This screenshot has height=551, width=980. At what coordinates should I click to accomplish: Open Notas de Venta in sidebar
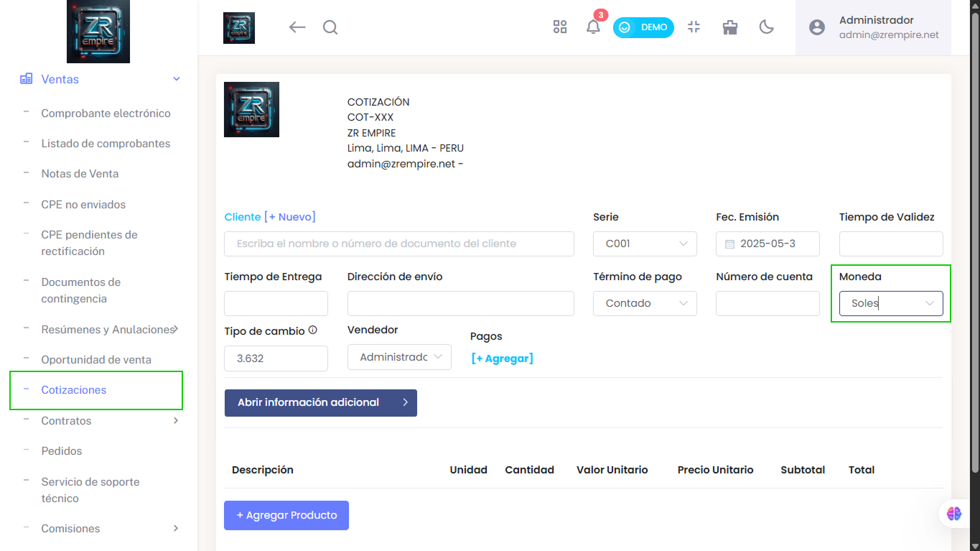pos(80,174)
